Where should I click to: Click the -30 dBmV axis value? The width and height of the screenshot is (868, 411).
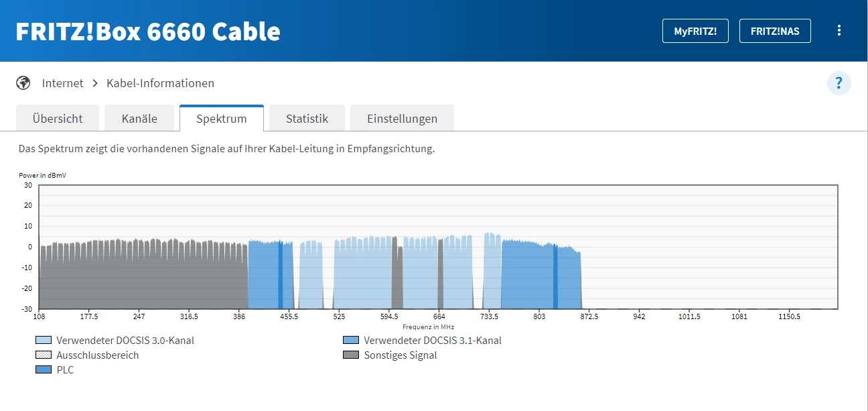click(27, 309)
